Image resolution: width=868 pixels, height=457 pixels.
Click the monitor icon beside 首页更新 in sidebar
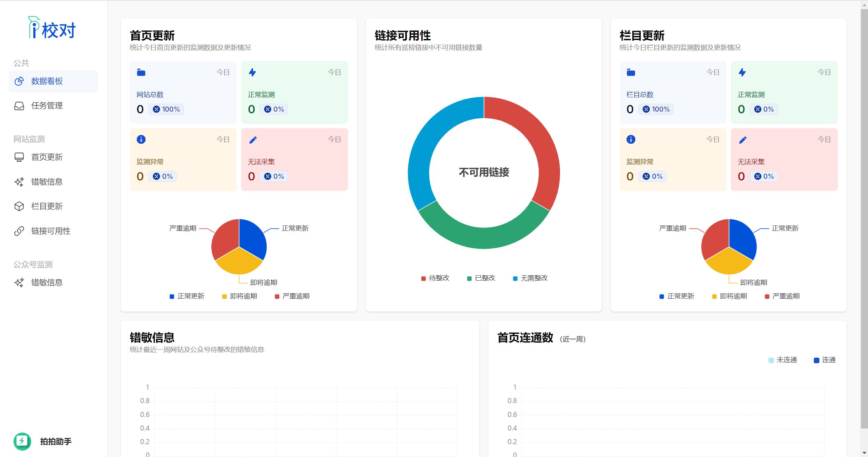tap(19, 157)
